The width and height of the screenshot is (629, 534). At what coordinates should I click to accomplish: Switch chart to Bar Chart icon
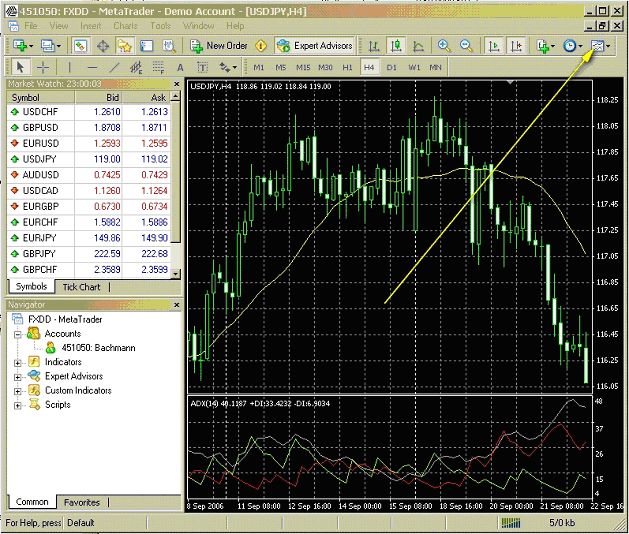(x=374, y=46)
